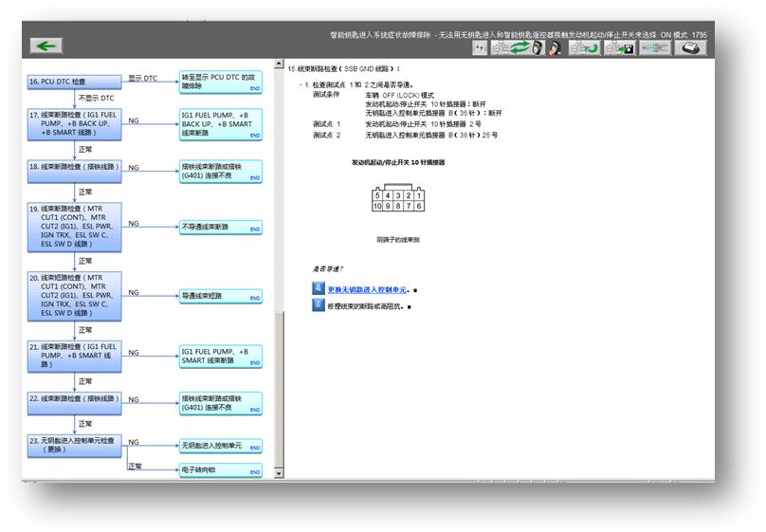Click the red handheld diagnostic tool icon

[555, 47]
